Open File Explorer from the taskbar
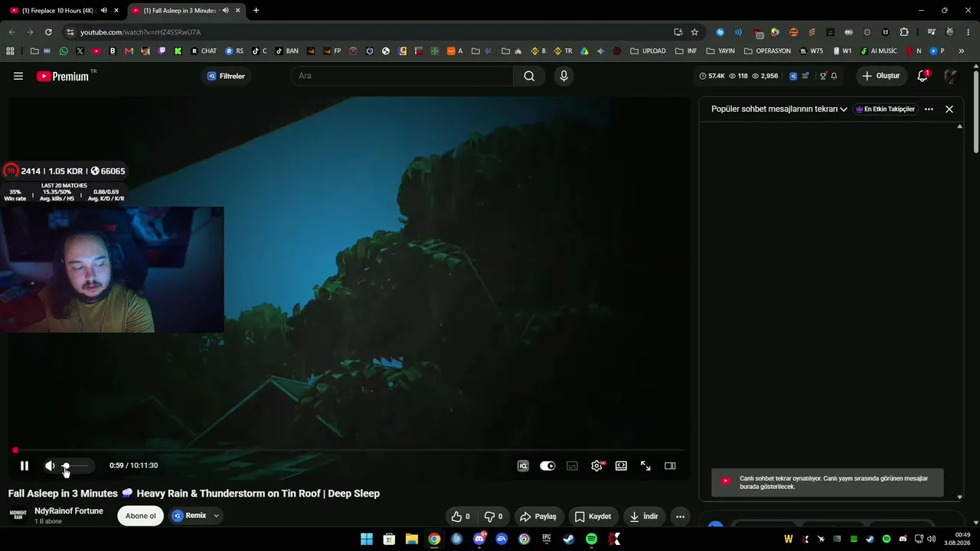The image size is (980, 551). pos(412,539)
